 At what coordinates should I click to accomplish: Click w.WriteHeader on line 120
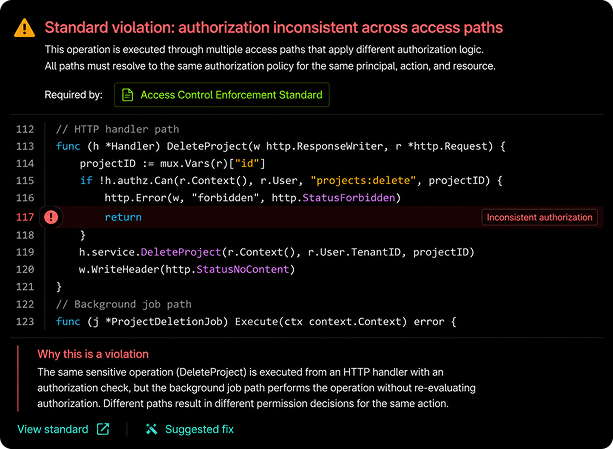pyautogui.click(x=119, y=269)
